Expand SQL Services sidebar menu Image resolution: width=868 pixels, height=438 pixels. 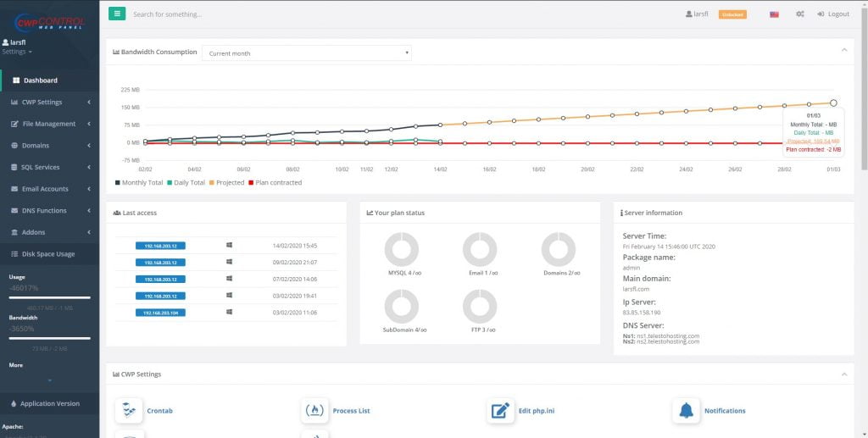pyautogui.click(x=50, y=167)
